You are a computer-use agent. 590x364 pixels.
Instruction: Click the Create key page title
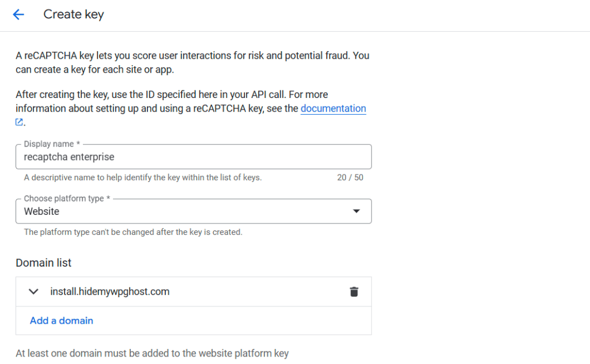[x=73, y=14]
